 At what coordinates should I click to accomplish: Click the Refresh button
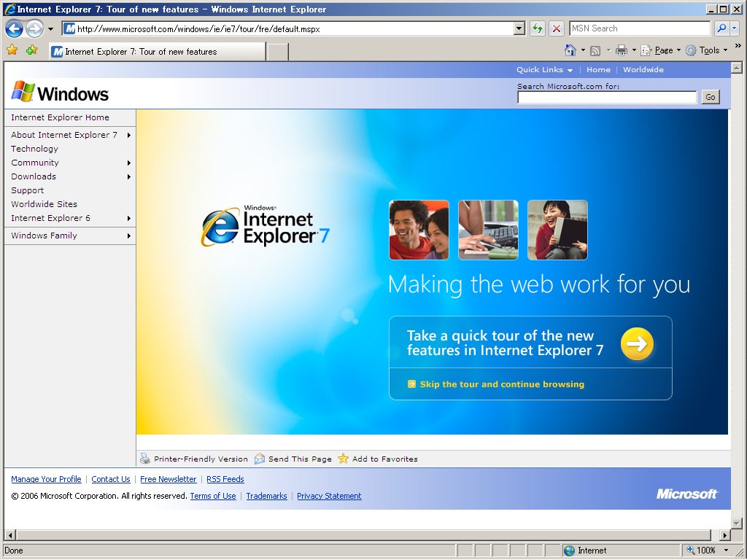(538, 28)
